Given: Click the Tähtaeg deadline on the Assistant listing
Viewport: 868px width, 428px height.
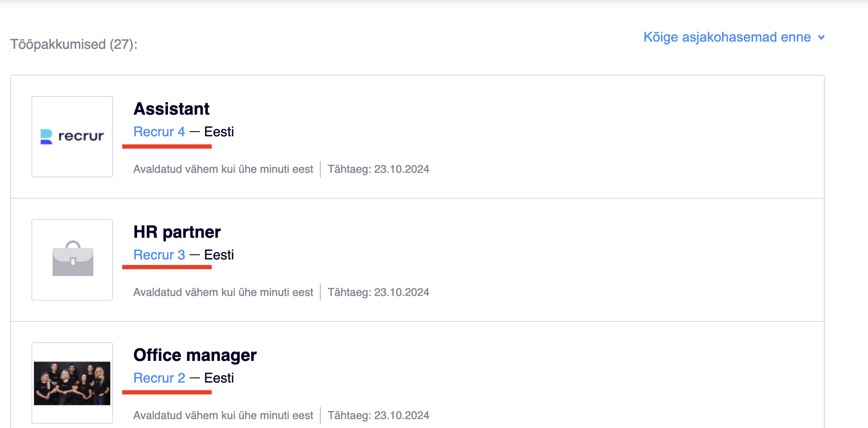Looking at the screenshot, I should point(378,169).
